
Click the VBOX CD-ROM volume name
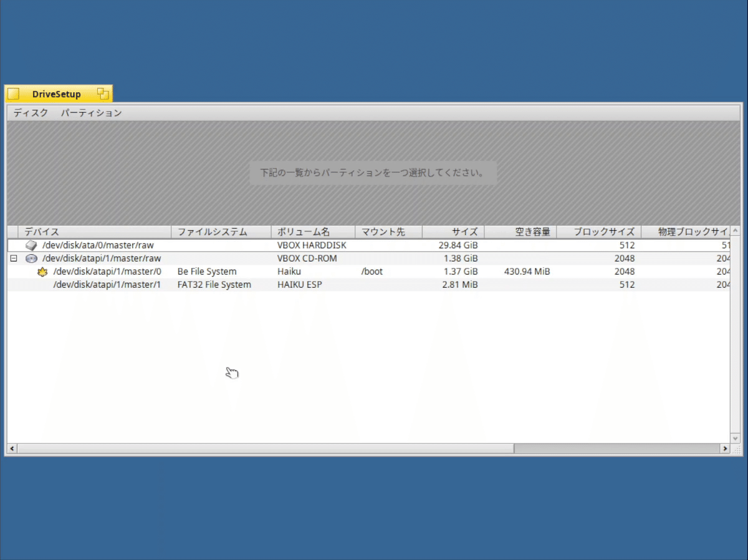pos(308,259)
